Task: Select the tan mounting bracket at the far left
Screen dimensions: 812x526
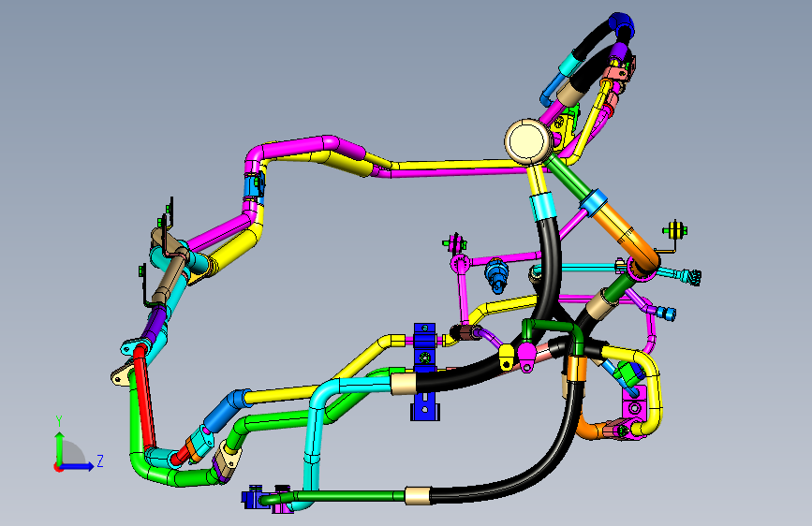Action: click(123, 374)
